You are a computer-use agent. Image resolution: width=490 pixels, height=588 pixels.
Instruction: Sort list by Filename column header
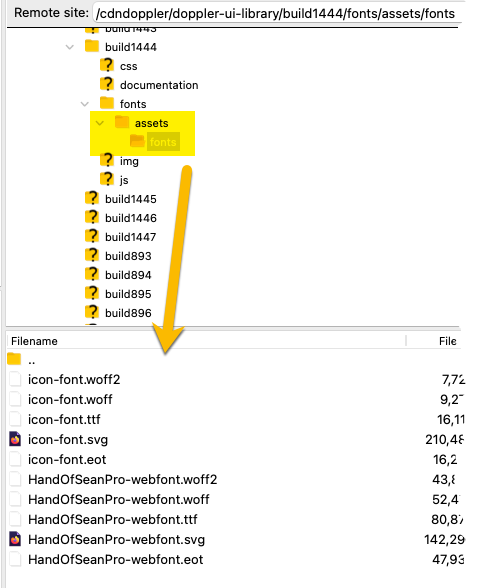coord(34,341)
